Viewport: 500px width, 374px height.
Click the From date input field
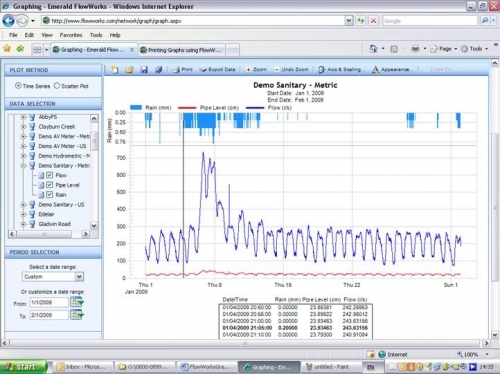49,303
